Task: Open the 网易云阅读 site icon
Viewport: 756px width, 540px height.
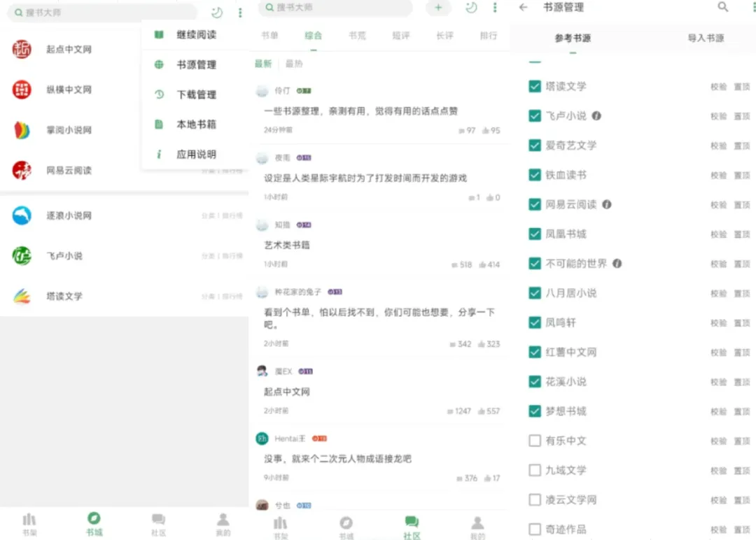Action: tap(22, 171)
